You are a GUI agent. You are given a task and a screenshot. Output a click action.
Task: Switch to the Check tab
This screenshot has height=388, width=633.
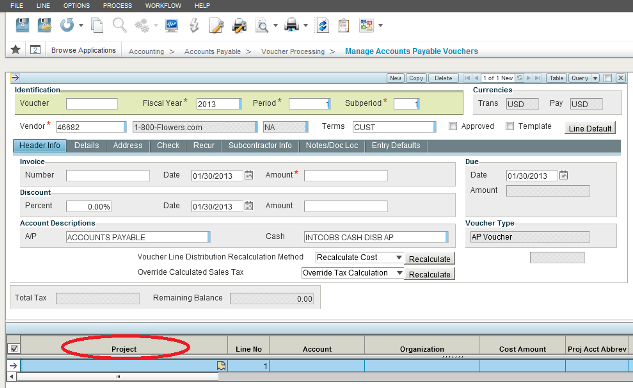coord(168,145)
